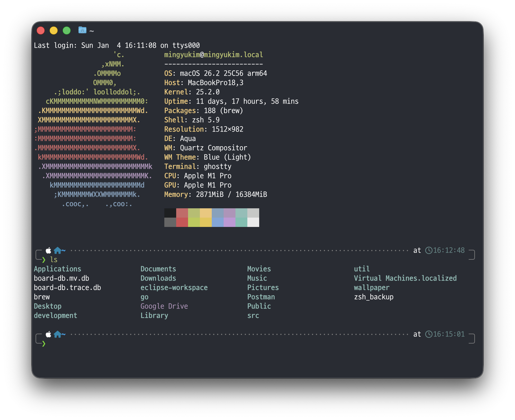Click the home icon in the 16:15:01 prompt
The image size is (515, 420).
[58, 334]
